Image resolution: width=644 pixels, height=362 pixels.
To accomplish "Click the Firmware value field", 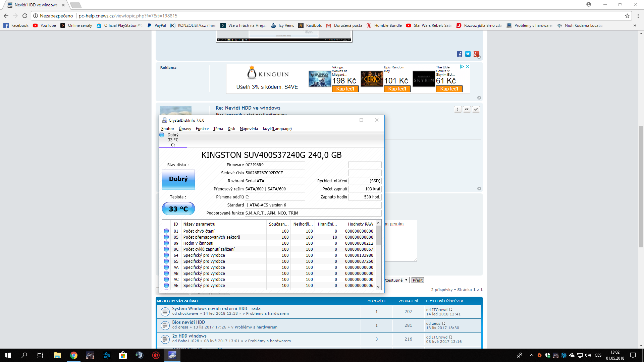I will [275, 165].
